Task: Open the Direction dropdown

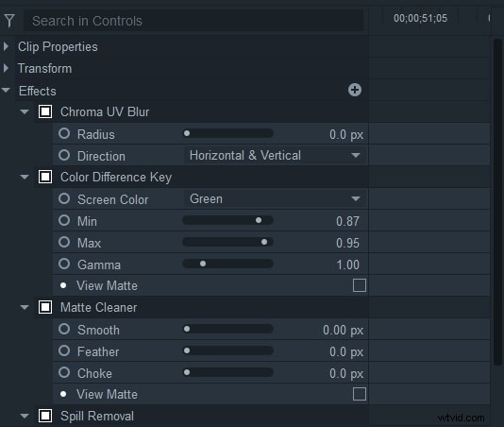Action: click(275, 156)
